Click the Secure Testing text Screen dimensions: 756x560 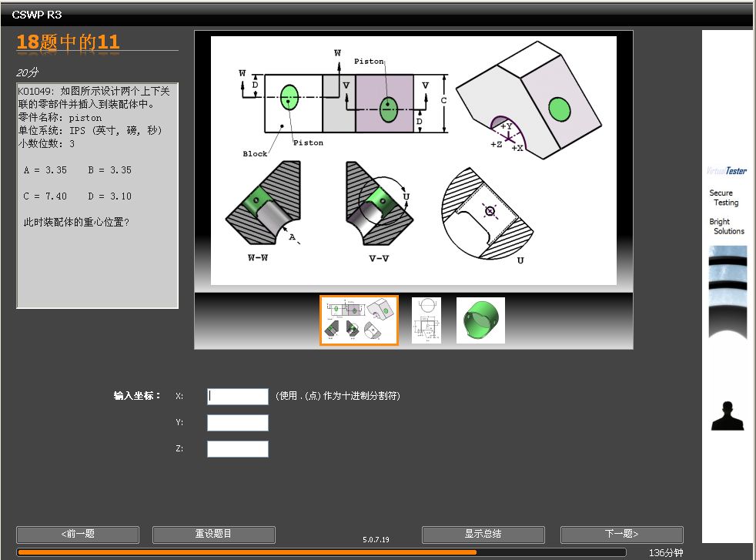[x=724, y=198]
